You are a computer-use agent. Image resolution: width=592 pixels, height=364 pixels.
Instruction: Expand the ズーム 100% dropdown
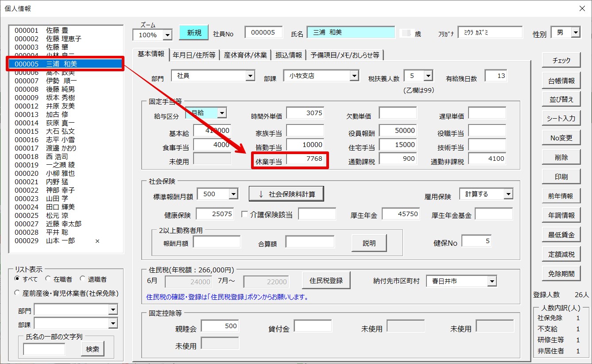click(167, 35)
